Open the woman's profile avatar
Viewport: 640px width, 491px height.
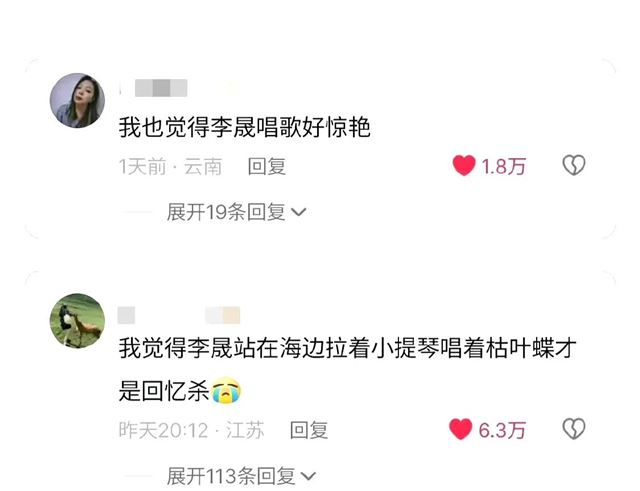(77, 100)
